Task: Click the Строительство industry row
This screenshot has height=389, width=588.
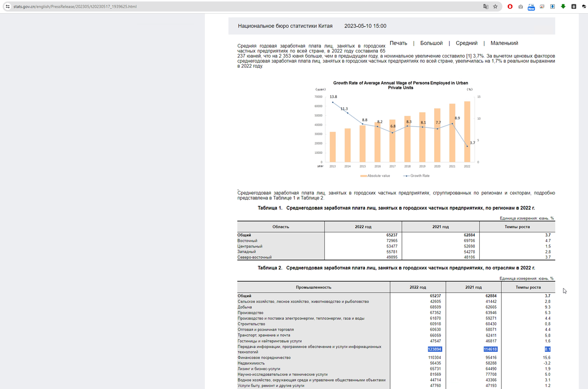Action: (251, 324)
